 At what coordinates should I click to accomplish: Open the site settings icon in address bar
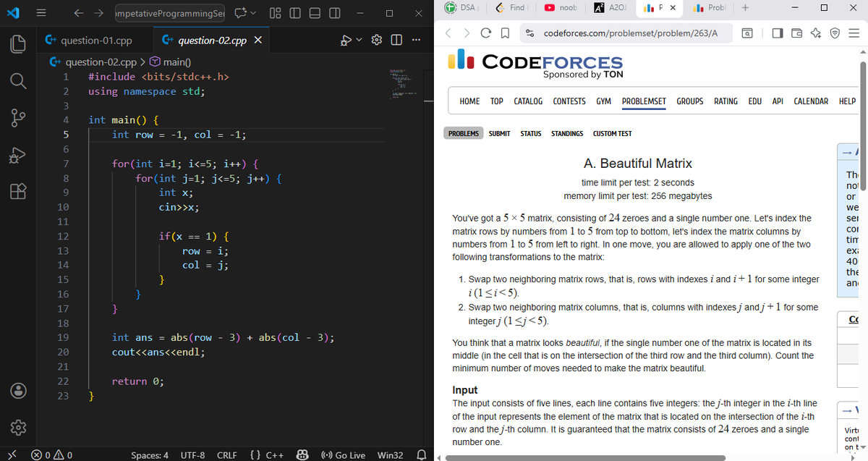pyautogui.click(x=531, y=33)
